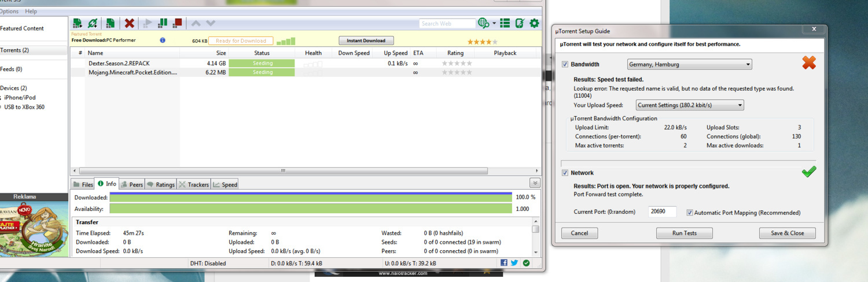Move torrent down the queue arrow
The width and height of the screenshot is (868, 282).
(211, 23)
